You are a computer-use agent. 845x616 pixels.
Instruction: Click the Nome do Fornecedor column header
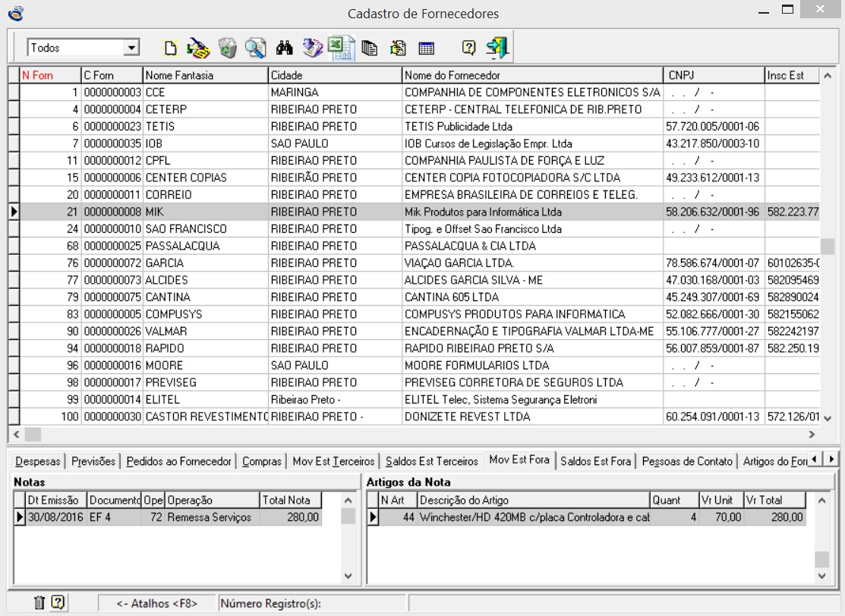click(532, 75)
